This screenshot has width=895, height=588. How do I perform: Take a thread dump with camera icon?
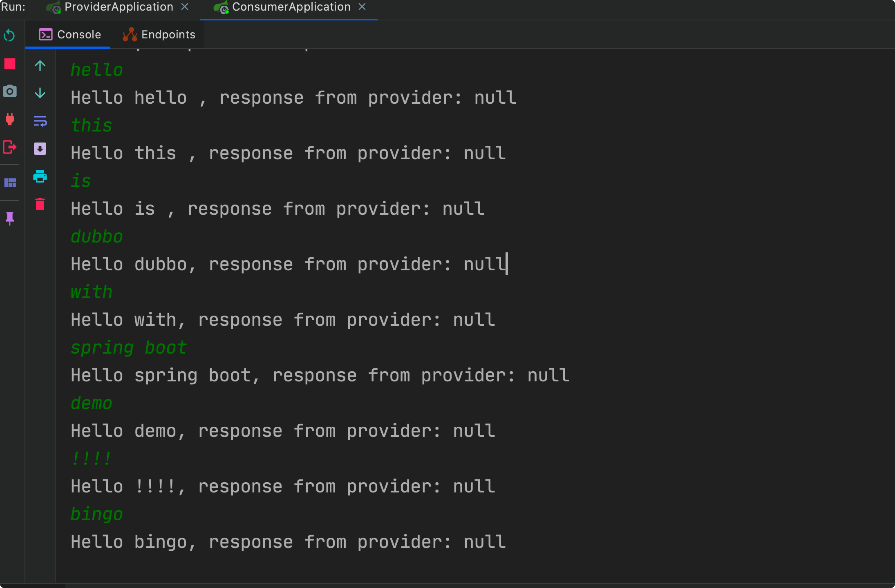pyautogui.click(x=10, y=91)
